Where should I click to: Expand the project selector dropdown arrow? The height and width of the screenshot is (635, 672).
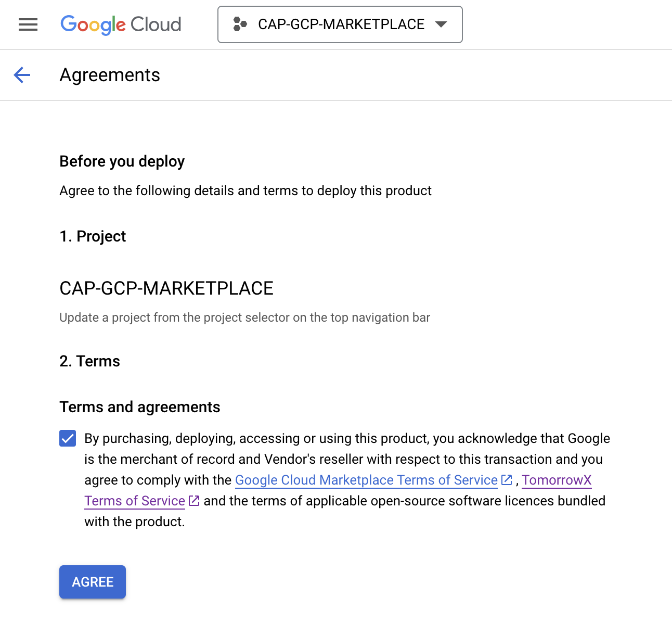coord(441,24)
